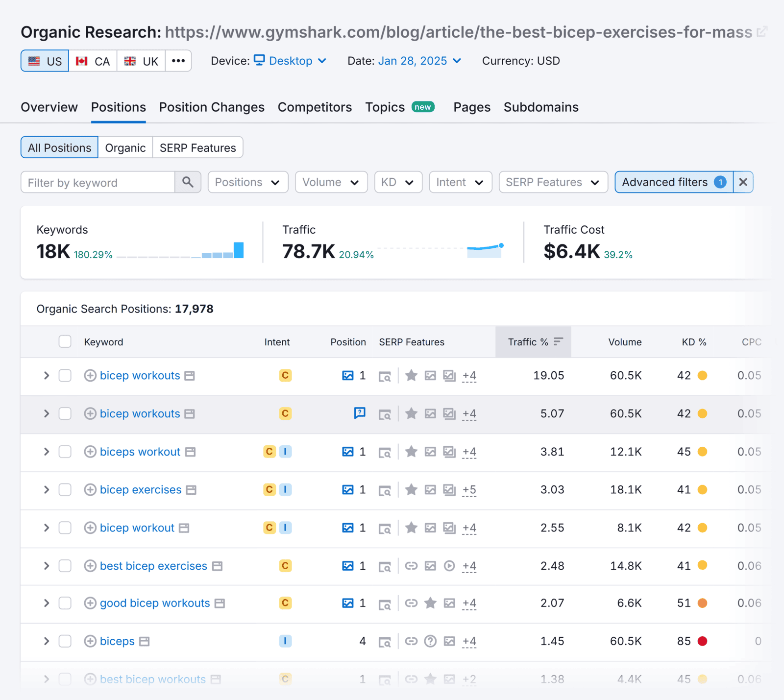Click the search icon in the keyword filter
The image size is (784, 700).
tap(188, 182)
